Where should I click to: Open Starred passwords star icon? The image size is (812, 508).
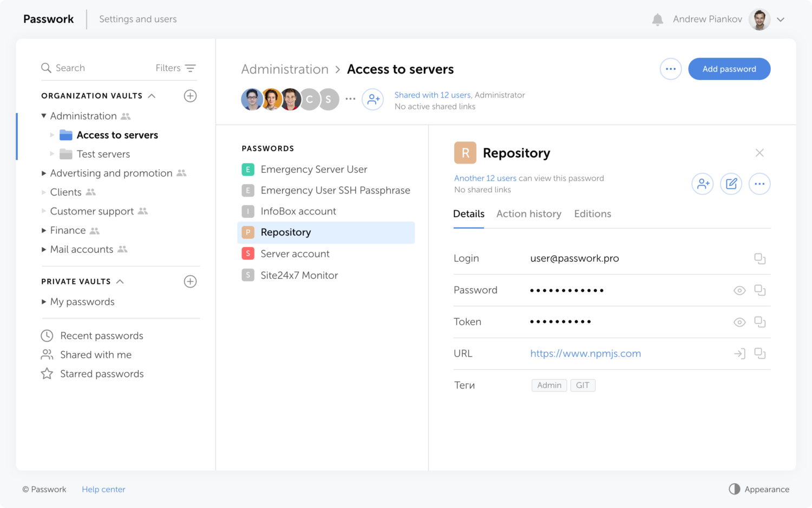47,374
